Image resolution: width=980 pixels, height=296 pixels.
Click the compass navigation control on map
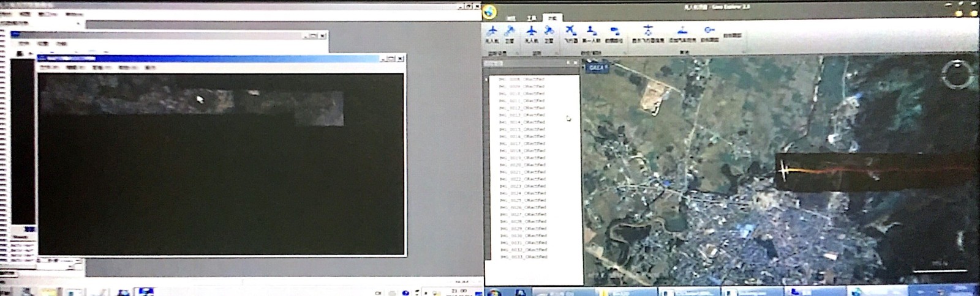click(957, 74)
